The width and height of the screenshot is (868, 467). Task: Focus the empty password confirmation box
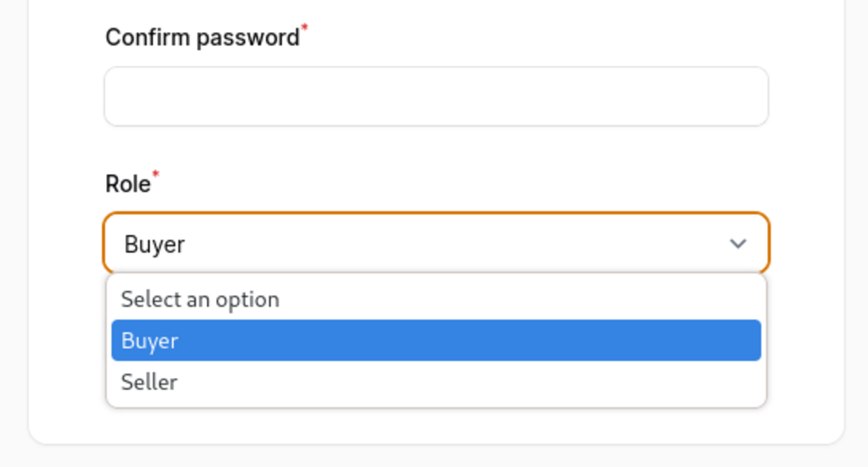[436, 96]
